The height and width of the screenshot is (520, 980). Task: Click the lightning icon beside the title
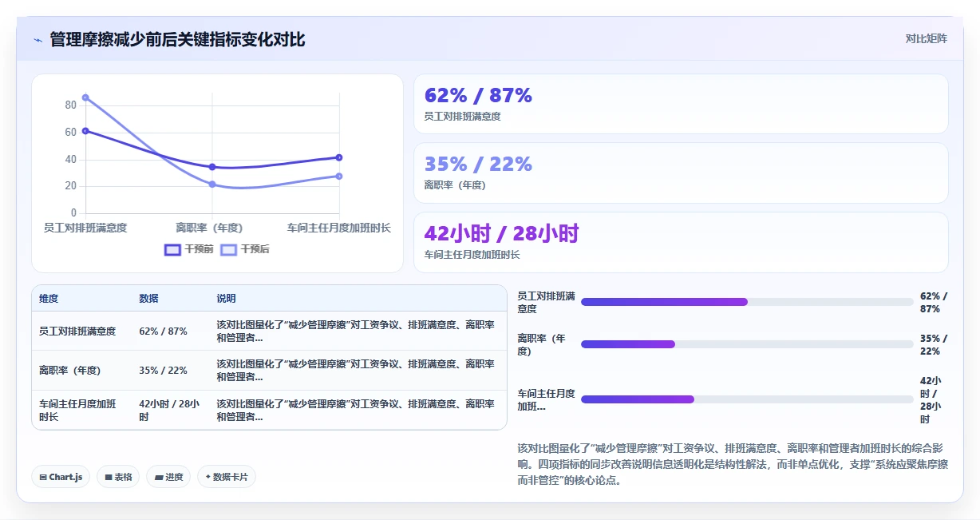[38, 40]
